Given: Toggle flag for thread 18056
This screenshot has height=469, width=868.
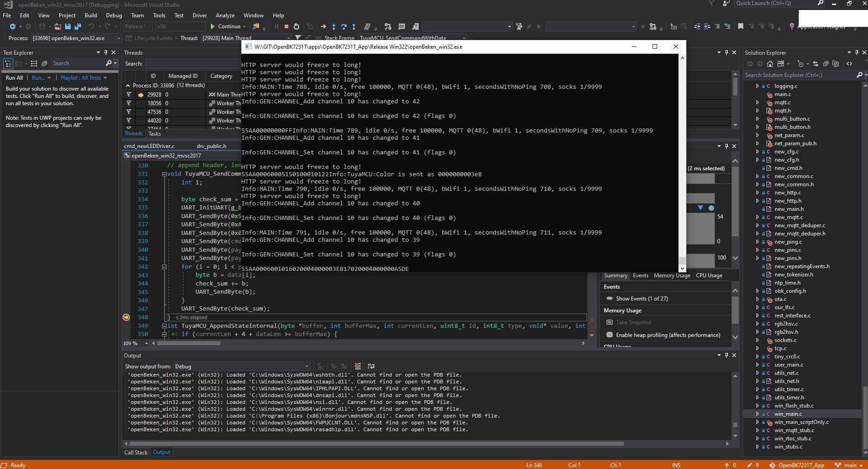Looking at the screenshot, I should 129,103.
